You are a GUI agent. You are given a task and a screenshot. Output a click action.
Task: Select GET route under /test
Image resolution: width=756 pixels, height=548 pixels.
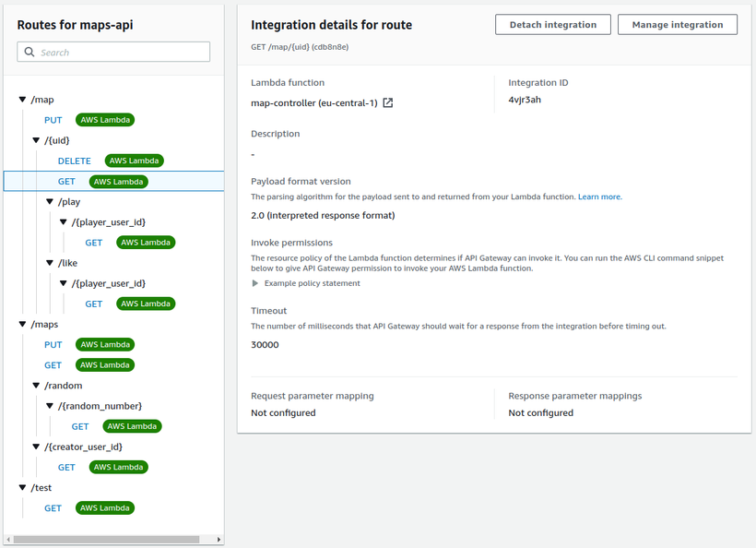53,508
